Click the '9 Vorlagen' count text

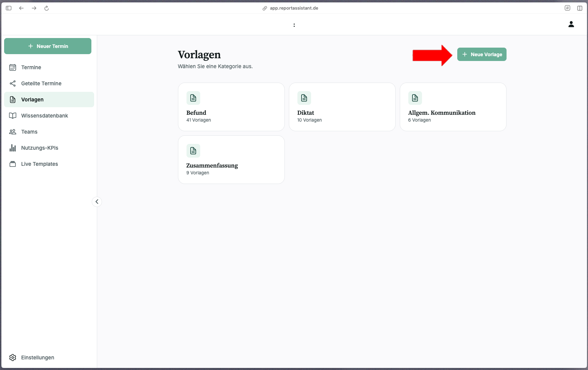click(197, 173)
